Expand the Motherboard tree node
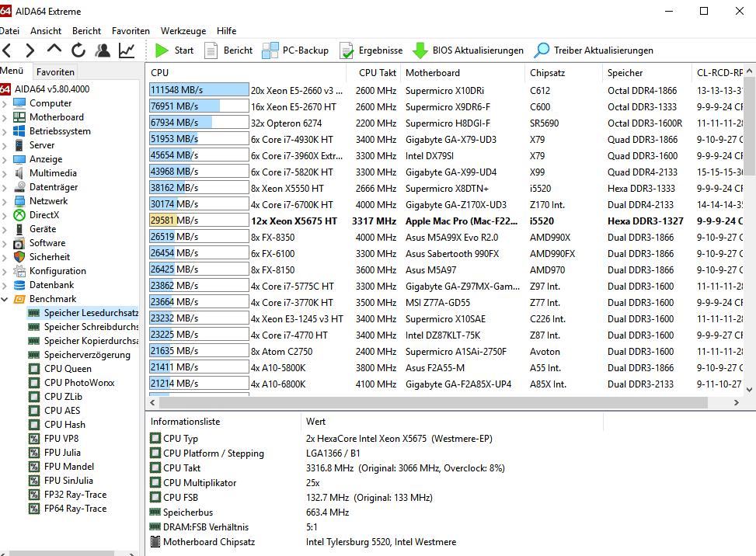This screenshot has height=556, width=756. click(5, 117)
